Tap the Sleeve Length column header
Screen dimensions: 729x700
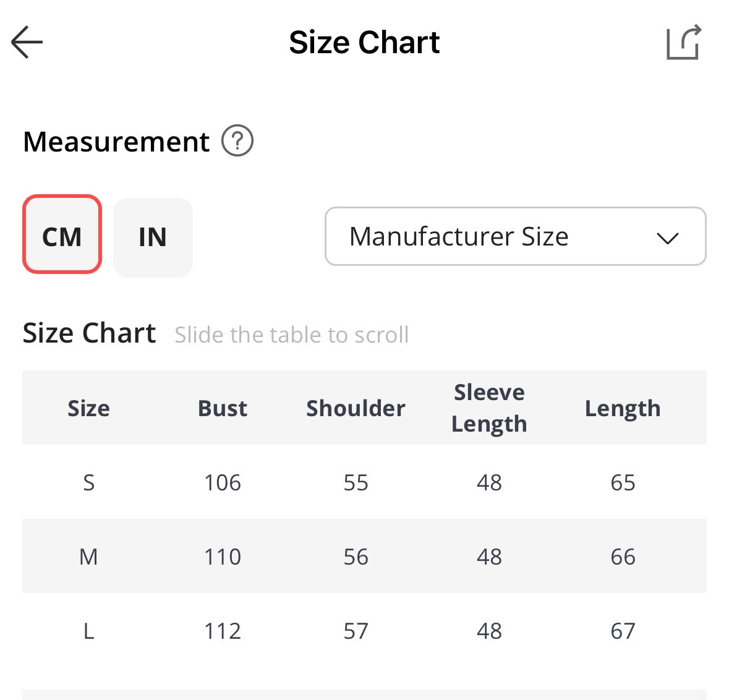(489, 408)
